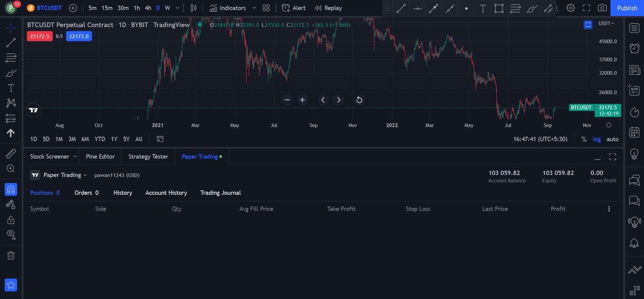Open the Alert creation dialog
644x299 pixels.
(293, 8)
